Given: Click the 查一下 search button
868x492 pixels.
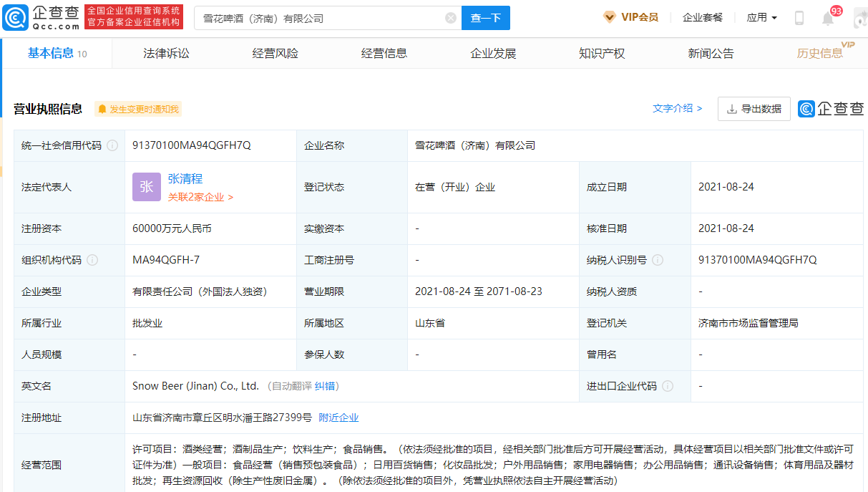Looking at the screenshot, I should (486, 18).
